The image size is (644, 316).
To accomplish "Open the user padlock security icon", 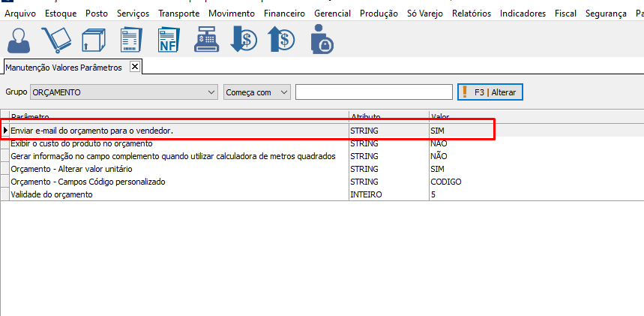I will tap(321, 39).
